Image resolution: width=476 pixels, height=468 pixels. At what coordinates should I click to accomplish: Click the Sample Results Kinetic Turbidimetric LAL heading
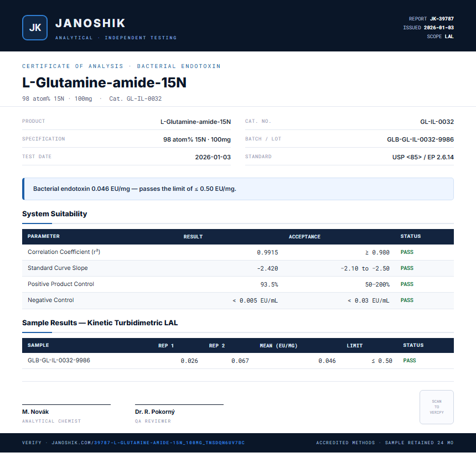point(100,323)
